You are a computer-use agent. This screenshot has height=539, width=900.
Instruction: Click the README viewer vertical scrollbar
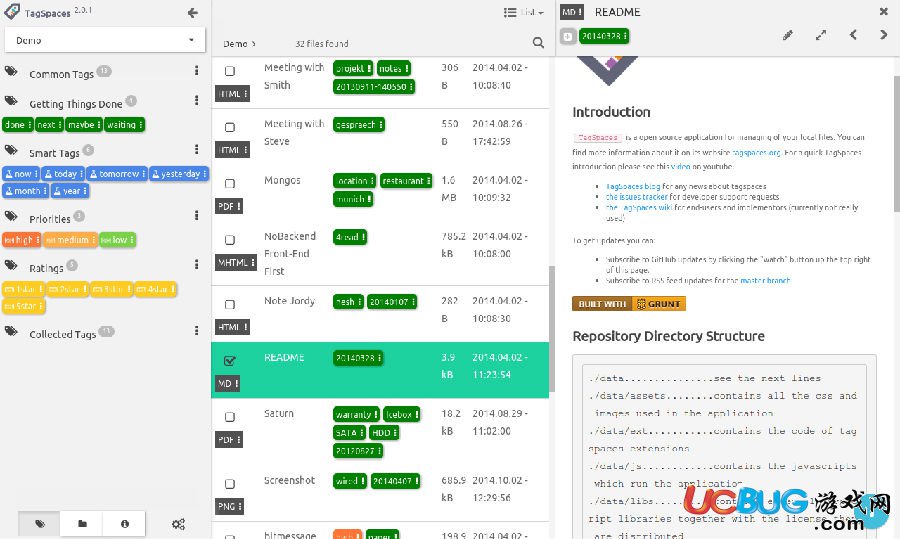(897, 143)
